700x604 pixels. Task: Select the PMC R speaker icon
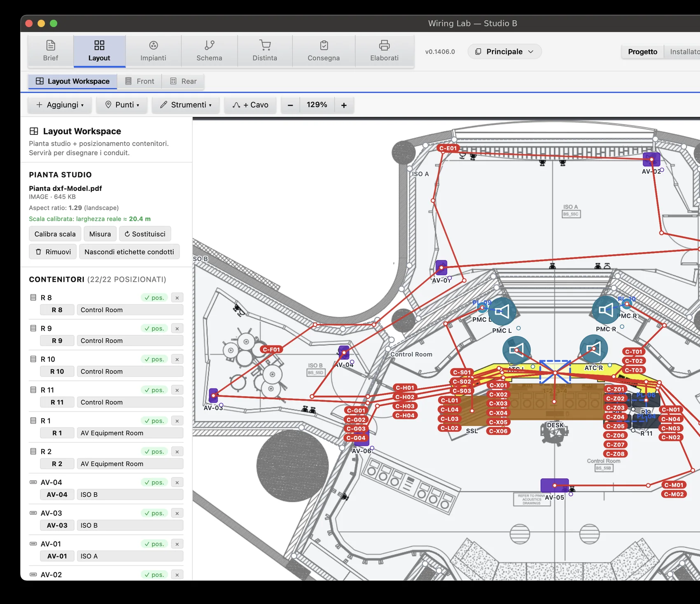[x=606, y=310]
